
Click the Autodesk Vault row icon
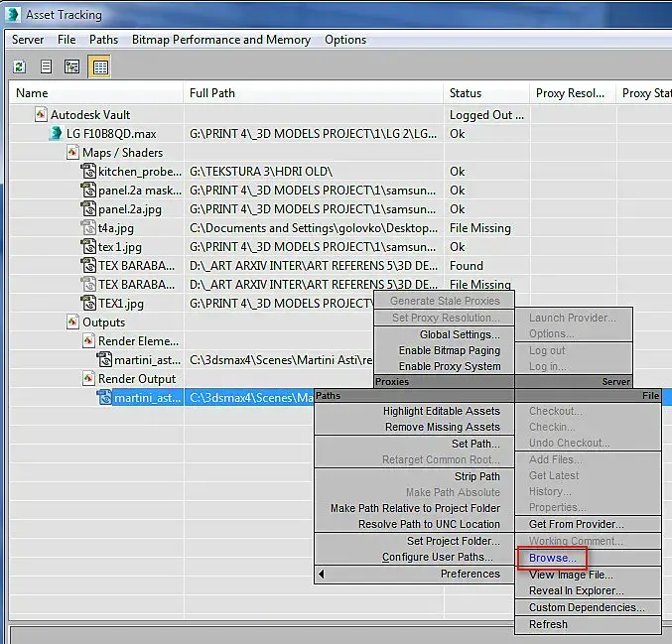[x=41, y=115]
